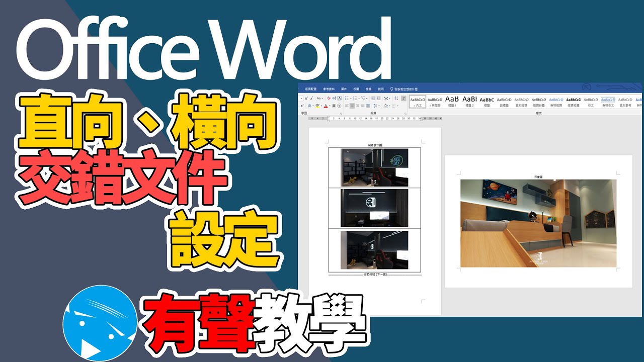
Task: Expand the Numbering dropdown arrow
Action: (x=359, y=98)
